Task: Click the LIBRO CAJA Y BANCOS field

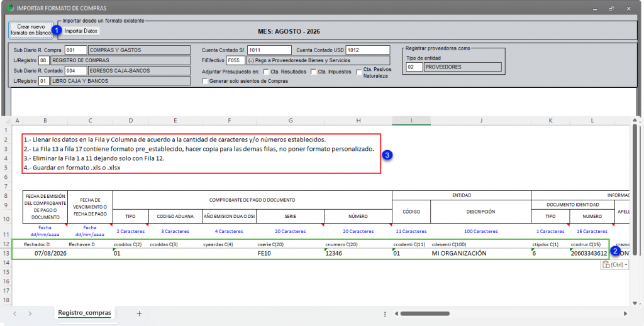Action: click(x=120, y=81)
